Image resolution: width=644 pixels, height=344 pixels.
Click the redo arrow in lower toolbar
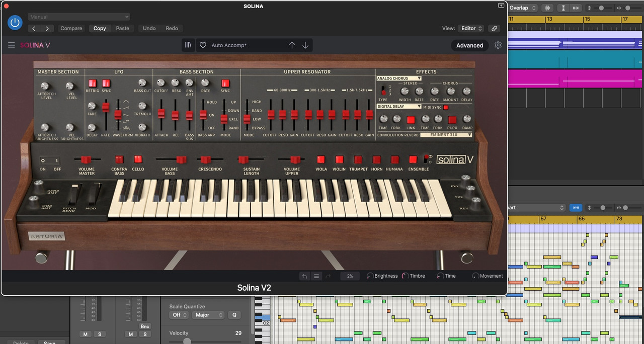(x=328, y=276)
